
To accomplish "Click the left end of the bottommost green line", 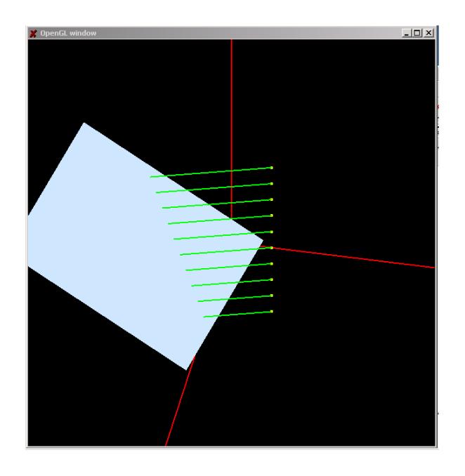I will point(204,317).
